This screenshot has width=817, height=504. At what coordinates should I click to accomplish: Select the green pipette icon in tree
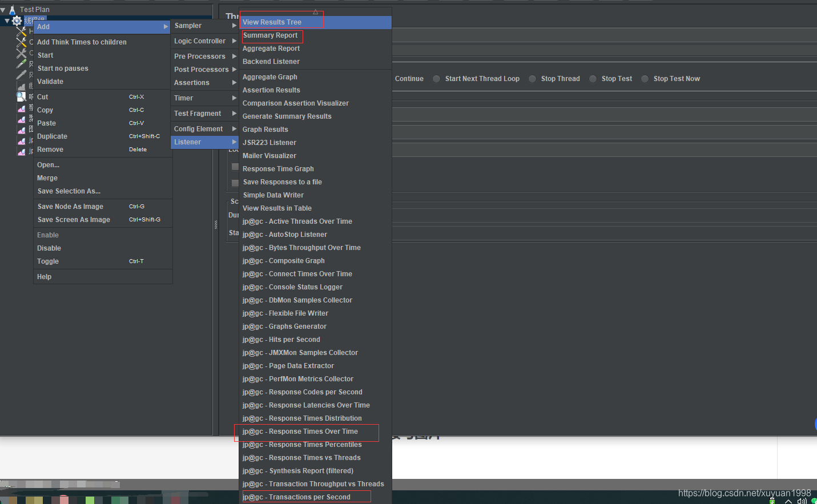pyautogui.click(x=22, y=64)
